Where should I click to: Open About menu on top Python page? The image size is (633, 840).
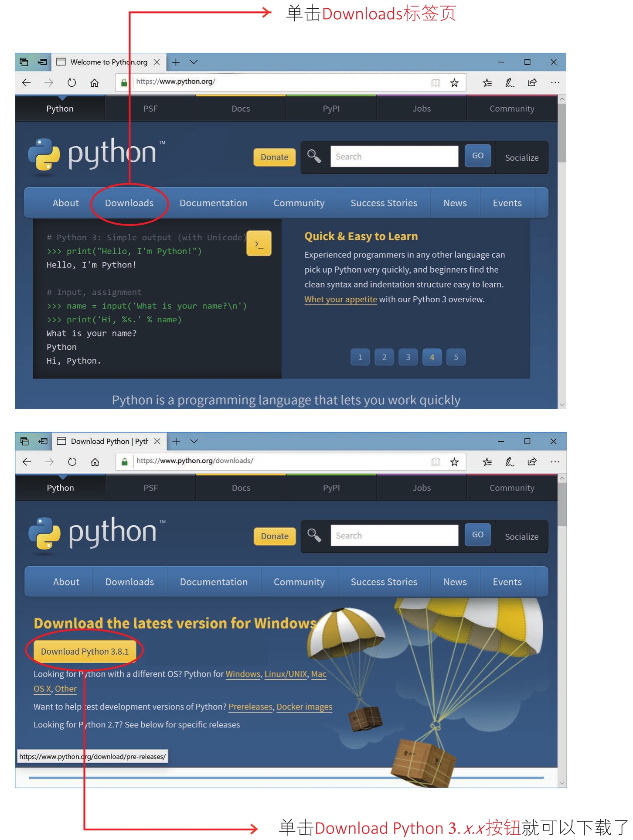[x=66, y=203]
